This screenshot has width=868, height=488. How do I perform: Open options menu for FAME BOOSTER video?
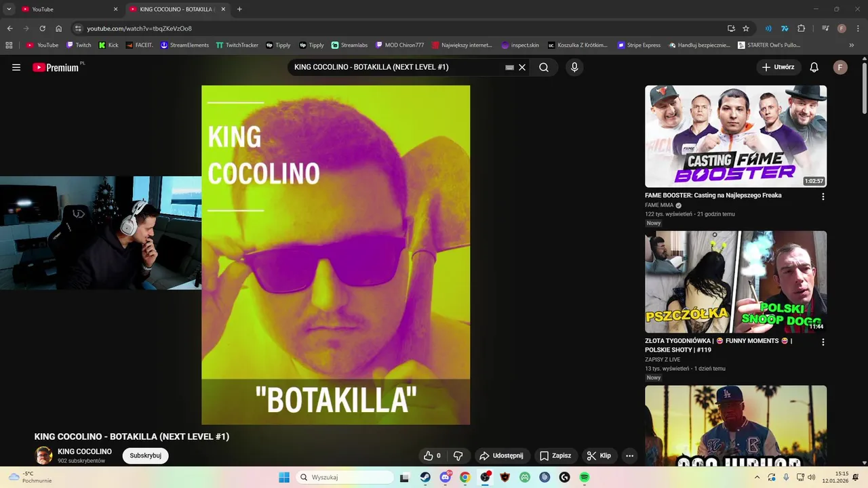(823, 197)
